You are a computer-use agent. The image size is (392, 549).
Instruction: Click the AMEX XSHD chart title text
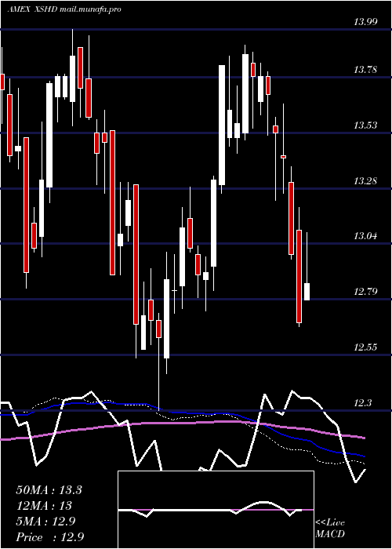click(64, 9)
